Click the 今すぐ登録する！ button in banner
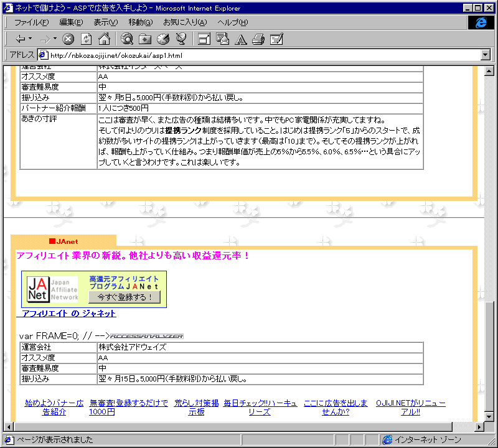The image size is (498, 448). pos(125,297)
